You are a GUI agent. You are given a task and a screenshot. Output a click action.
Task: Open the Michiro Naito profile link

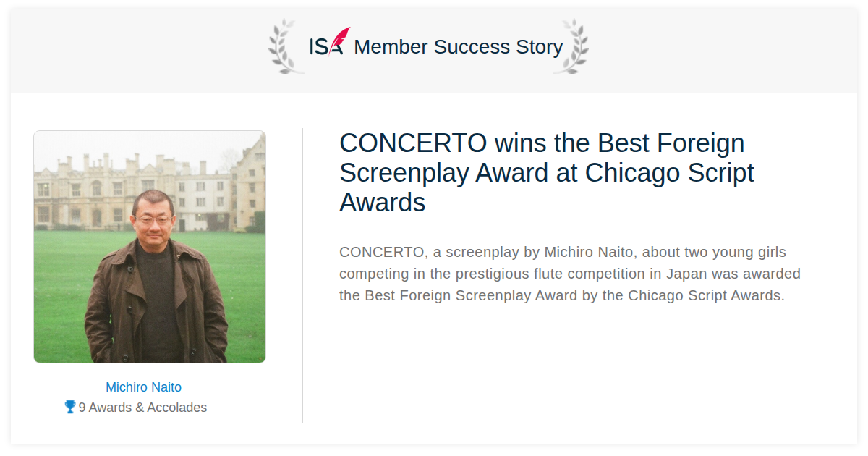[x=143, y=387]
